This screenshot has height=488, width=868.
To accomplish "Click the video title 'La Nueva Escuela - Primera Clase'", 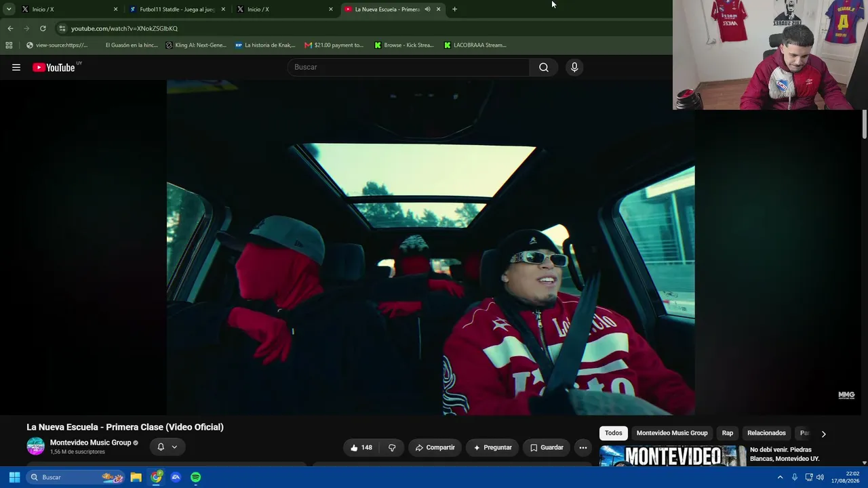I will pos(125,427).
